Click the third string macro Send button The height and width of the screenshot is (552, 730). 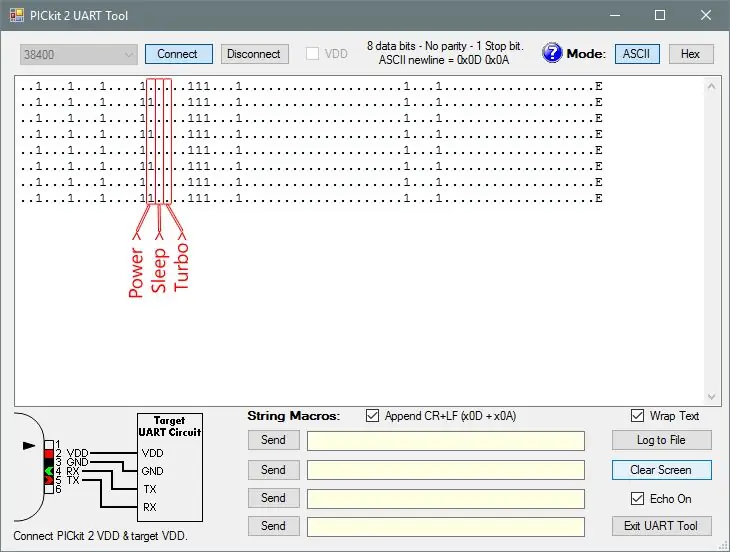pyautogui.click(x=274, y=498)
